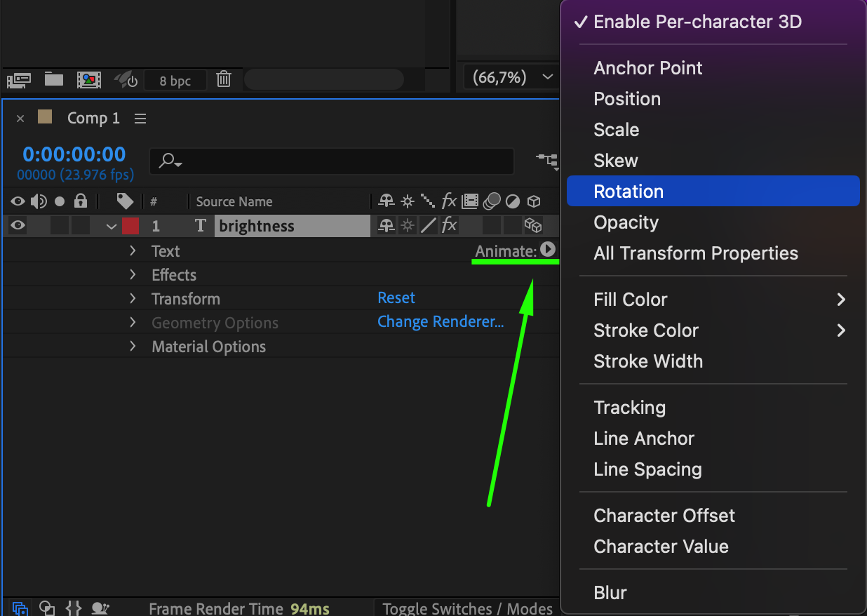Click the render queue snail icon
The height and width of the screenshot is (616, 867).
[x=100, y=608]
